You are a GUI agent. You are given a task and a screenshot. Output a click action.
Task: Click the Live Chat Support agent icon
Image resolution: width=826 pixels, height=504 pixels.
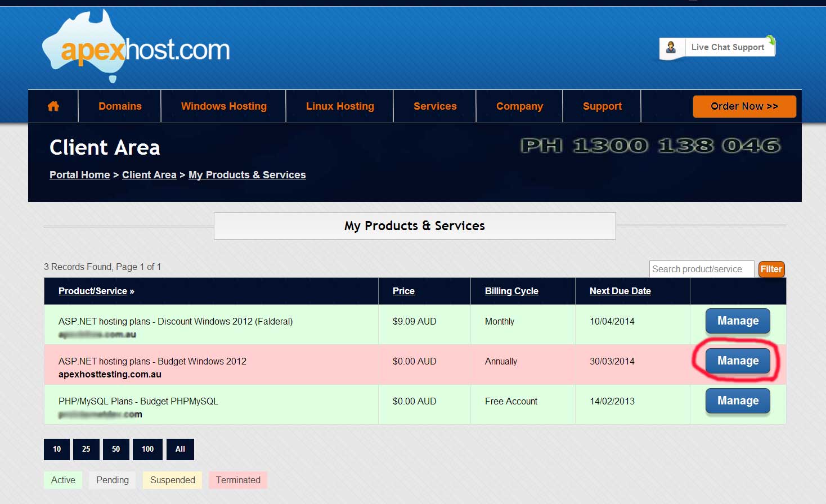[x=671, y=47]
